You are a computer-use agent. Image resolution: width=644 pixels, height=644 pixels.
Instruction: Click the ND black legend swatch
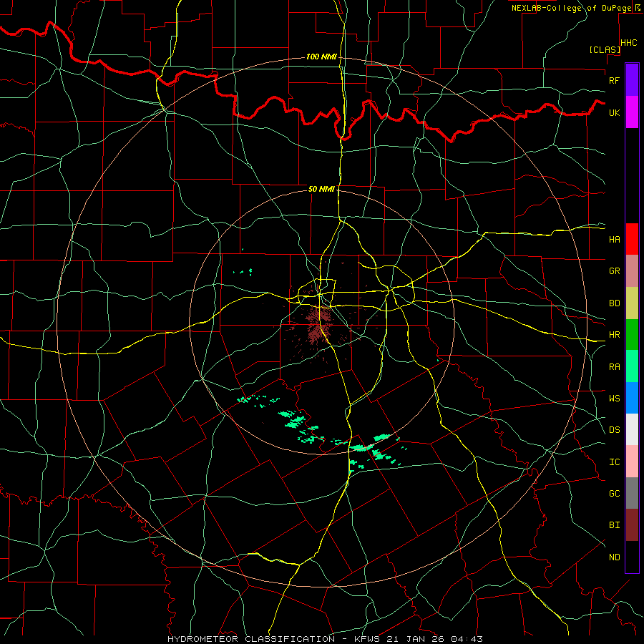(632, 557)
